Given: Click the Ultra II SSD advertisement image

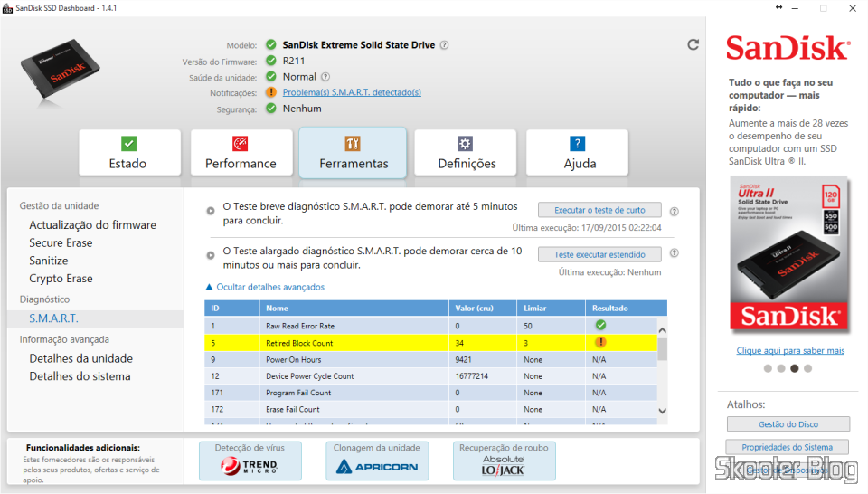Looking at the screenshot, I should [x=788, y=255].
